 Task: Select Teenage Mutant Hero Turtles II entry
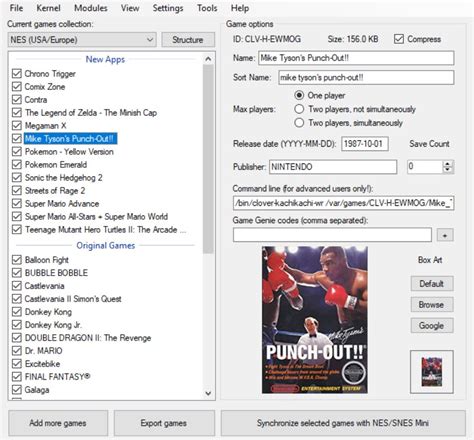[105, 229]
